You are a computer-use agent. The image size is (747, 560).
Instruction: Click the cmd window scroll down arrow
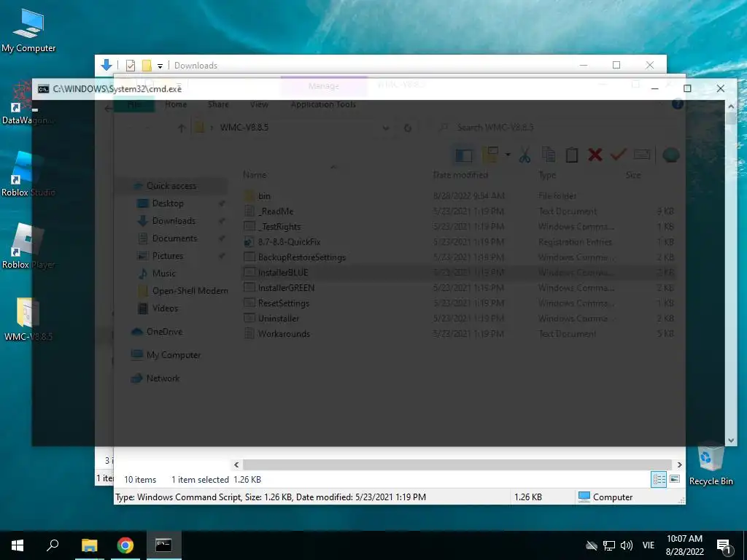(731, 440)
